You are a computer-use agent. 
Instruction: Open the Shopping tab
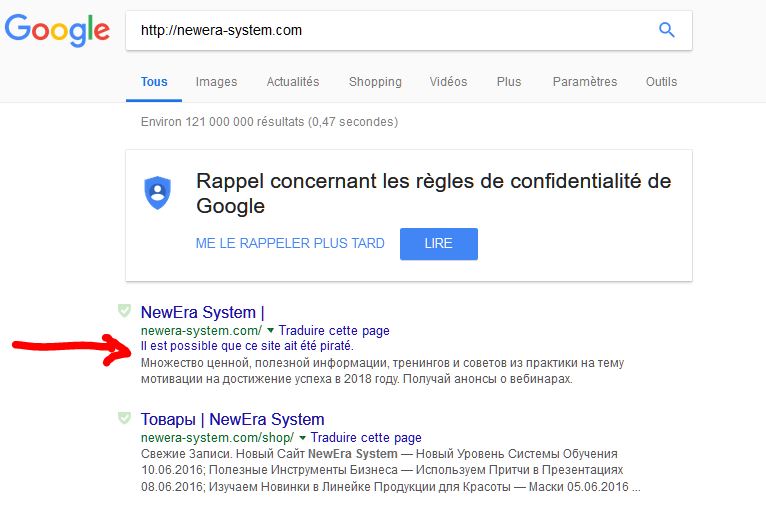[x=375, y=82]
